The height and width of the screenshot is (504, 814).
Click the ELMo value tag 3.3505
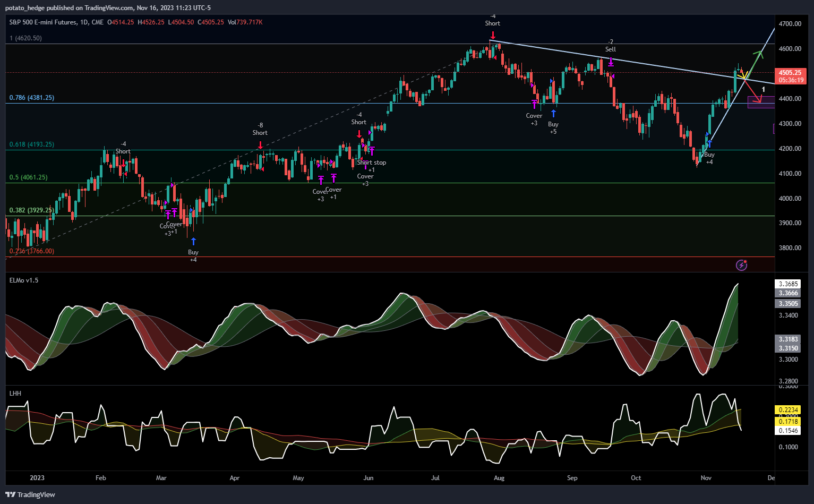(x=789, y=304)
